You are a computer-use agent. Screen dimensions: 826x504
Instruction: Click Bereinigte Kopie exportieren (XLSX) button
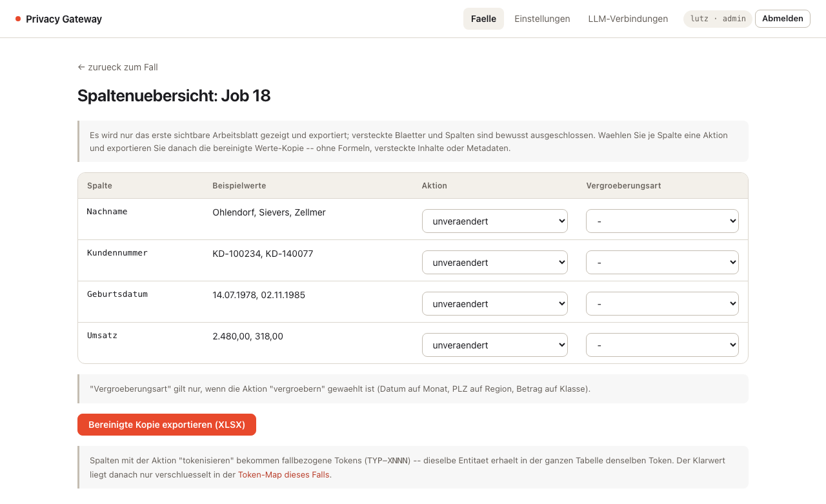tap(166, 425)
